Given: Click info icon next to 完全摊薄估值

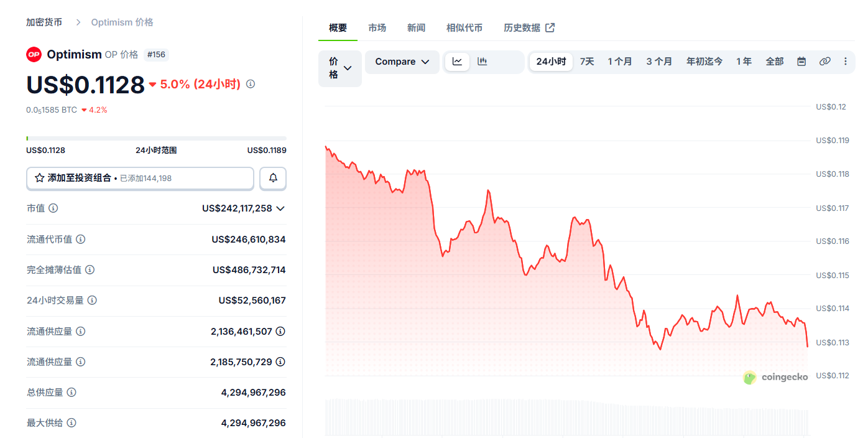Looking at the screenshot, I should [90, 269].
